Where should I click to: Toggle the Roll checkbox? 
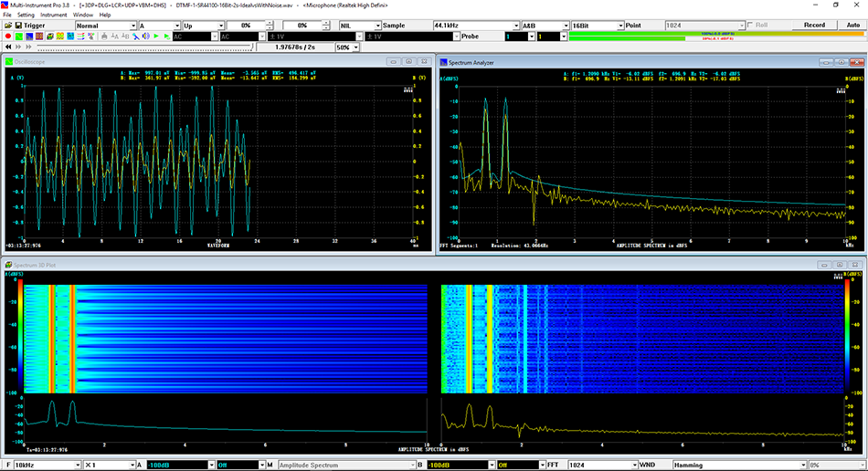(x=751, y=26)
